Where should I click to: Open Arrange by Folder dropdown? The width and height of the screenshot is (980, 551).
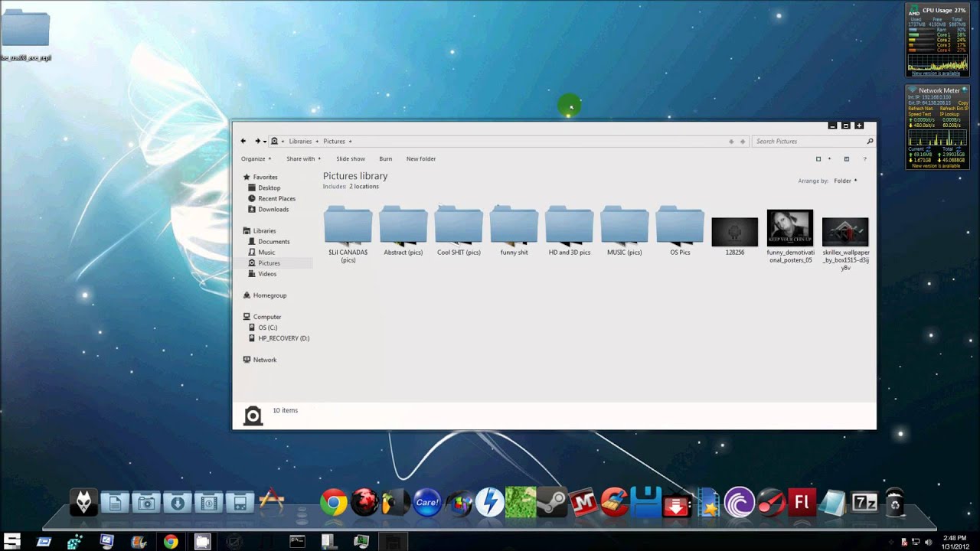(845, 181)
